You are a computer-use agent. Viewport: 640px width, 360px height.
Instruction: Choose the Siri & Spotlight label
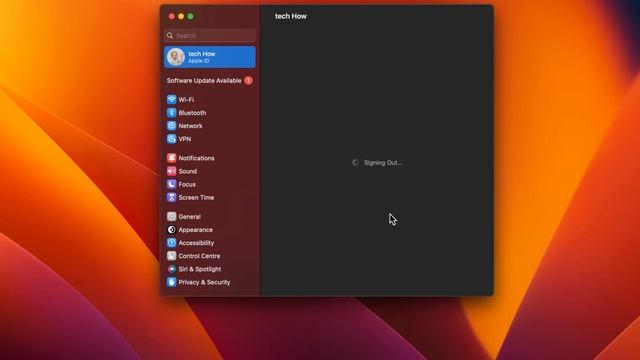200,269
